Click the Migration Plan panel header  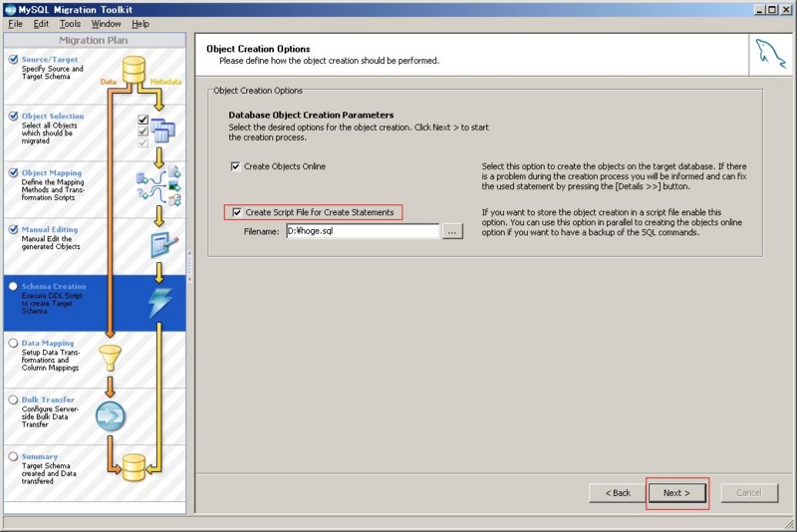coord(94,40)
